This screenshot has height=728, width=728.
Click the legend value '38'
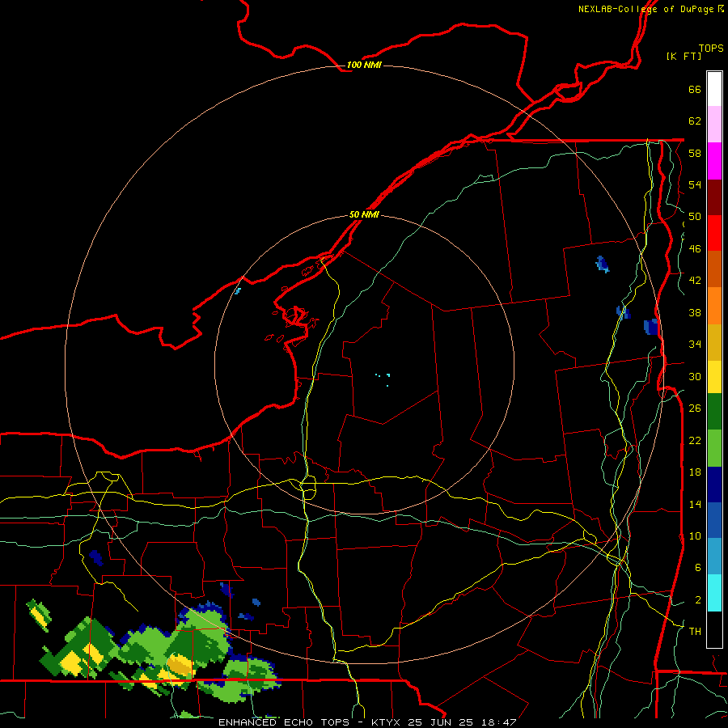click(695, 312)
